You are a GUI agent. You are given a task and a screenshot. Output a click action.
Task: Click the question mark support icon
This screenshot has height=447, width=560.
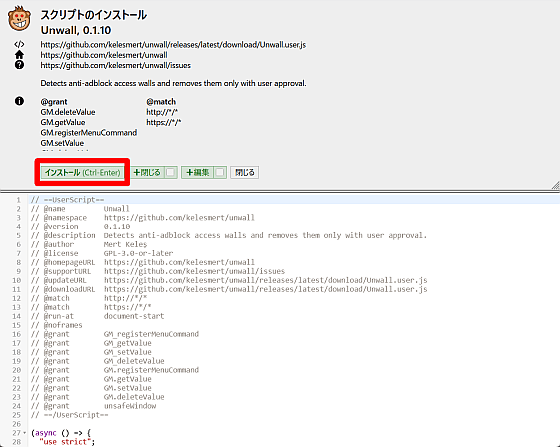tap(19, 65)
